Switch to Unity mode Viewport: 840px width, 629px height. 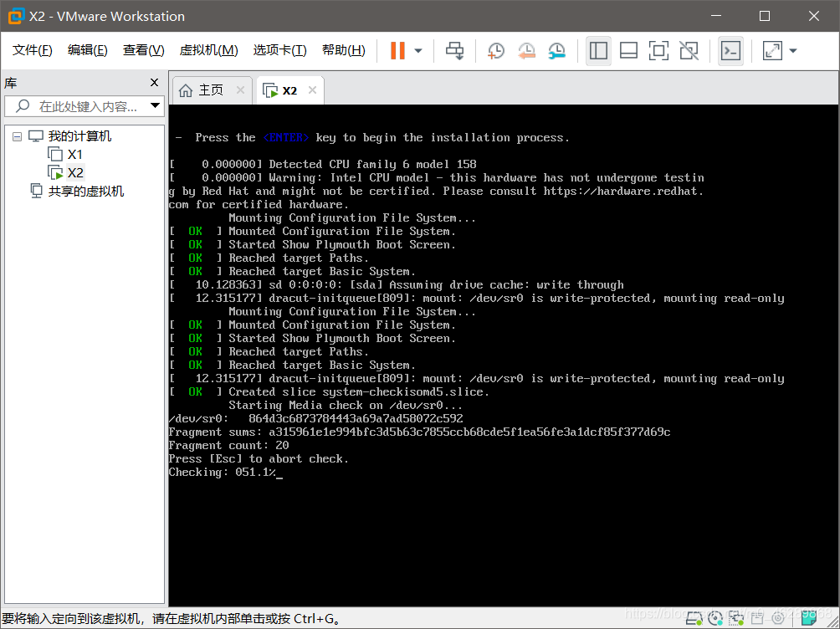(689, 51)
